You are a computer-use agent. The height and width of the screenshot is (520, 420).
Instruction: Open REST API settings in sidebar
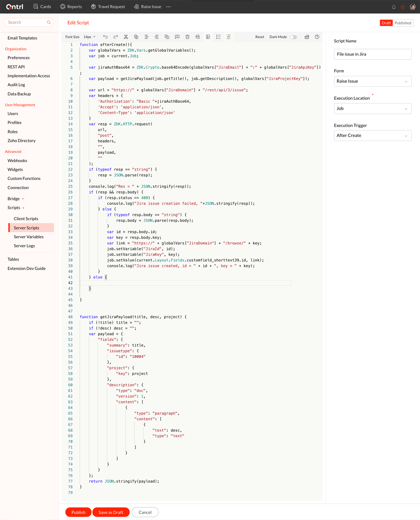[x=16, y=67]
